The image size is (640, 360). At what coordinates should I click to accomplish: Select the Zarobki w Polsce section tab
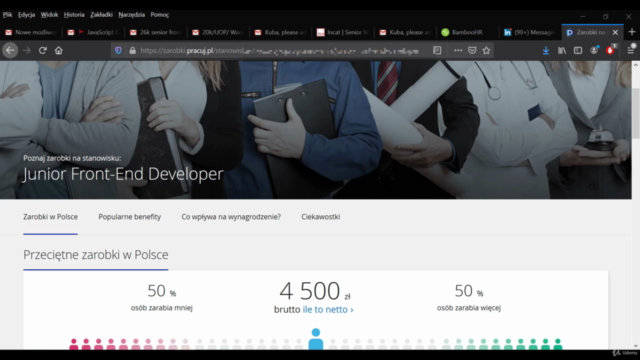click(50, 217)
